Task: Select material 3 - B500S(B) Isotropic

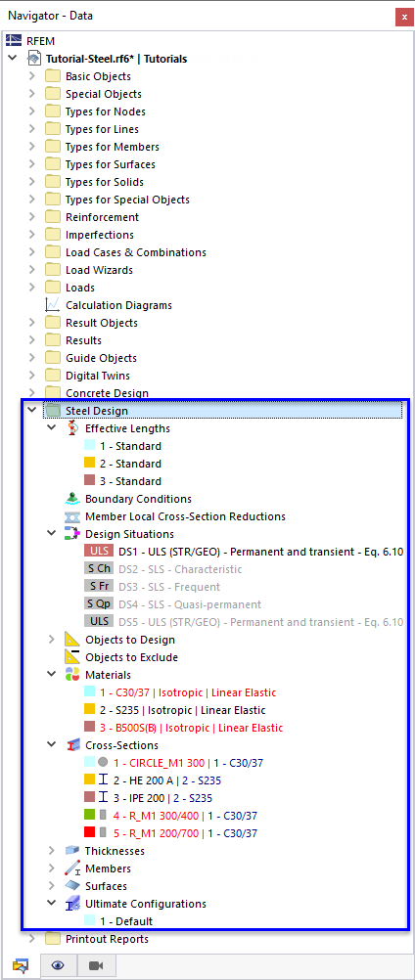Action: click(x=191, y=728)
